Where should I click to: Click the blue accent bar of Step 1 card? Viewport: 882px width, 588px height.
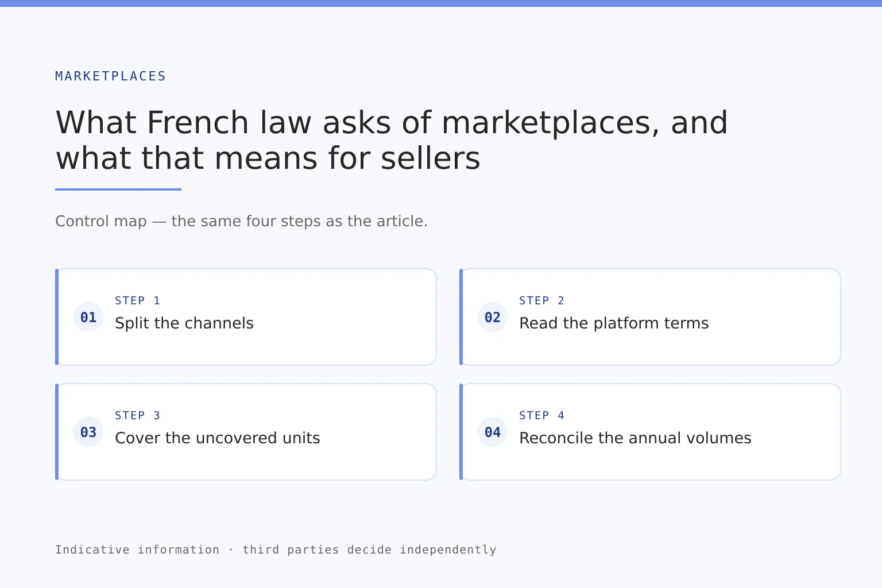point(57,317)
